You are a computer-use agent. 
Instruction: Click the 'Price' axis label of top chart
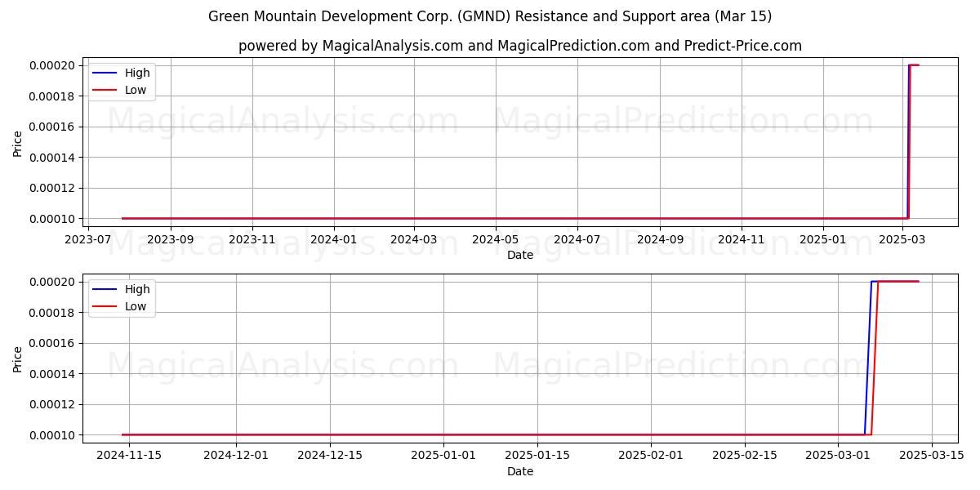click(18, 142)
